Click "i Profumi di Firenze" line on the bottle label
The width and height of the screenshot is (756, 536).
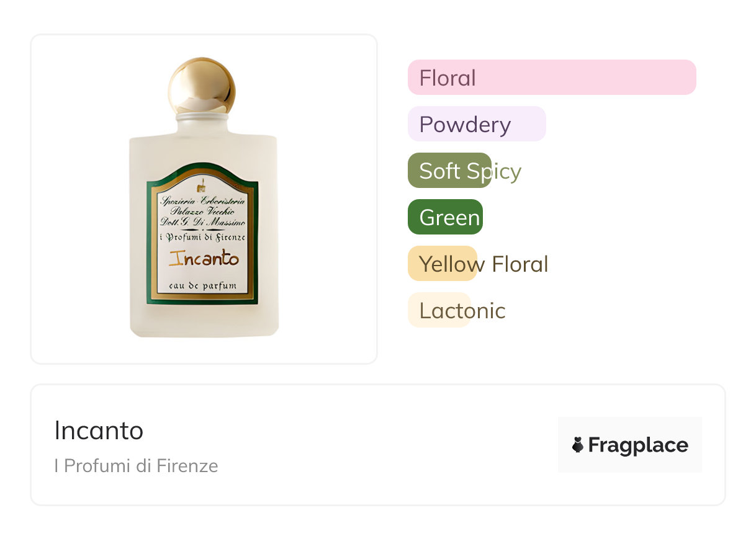(x=203, y=238)
